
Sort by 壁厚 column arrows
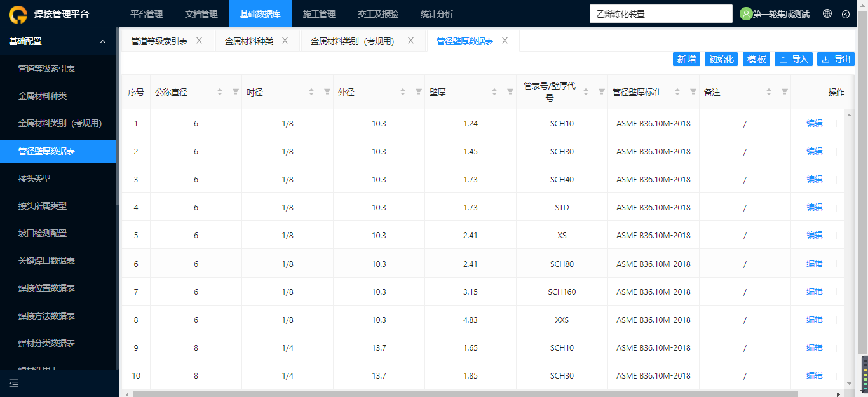pos(494,92)
